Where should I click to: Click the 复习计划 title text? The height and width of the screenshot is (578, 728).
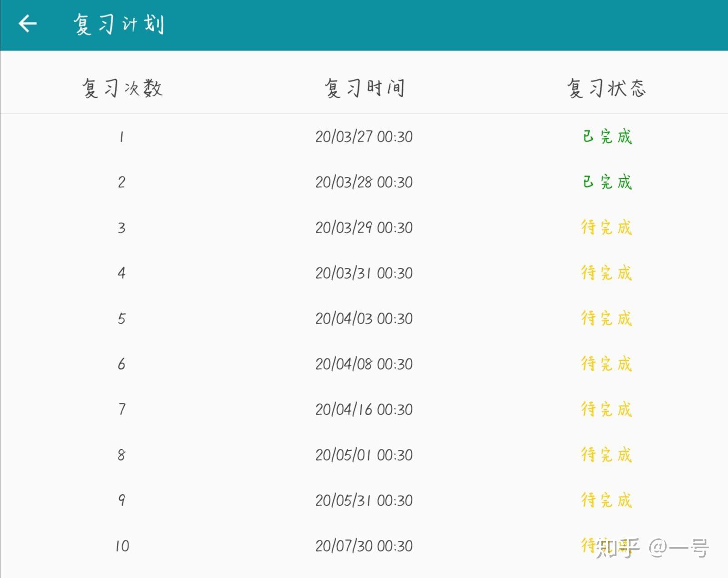119,24
